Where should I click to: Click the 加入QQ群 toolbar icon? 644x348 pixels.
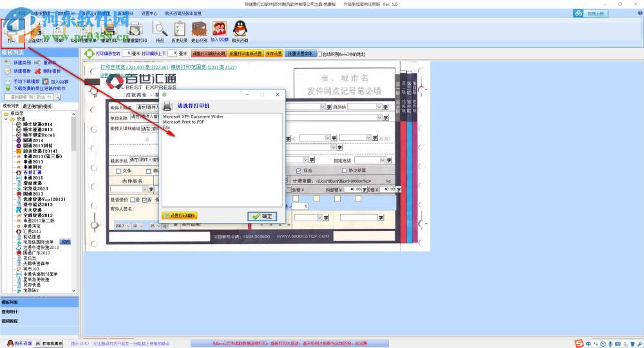(220, 32)
